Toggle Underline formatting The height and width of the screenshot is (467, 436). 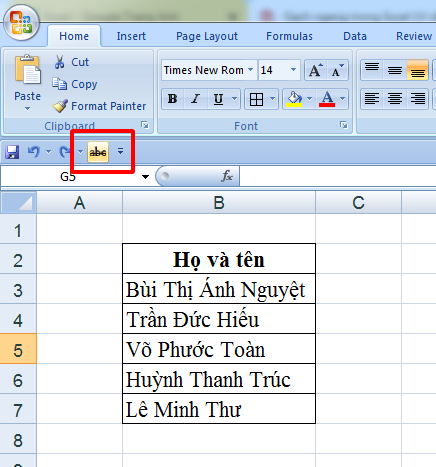(218, 99)
